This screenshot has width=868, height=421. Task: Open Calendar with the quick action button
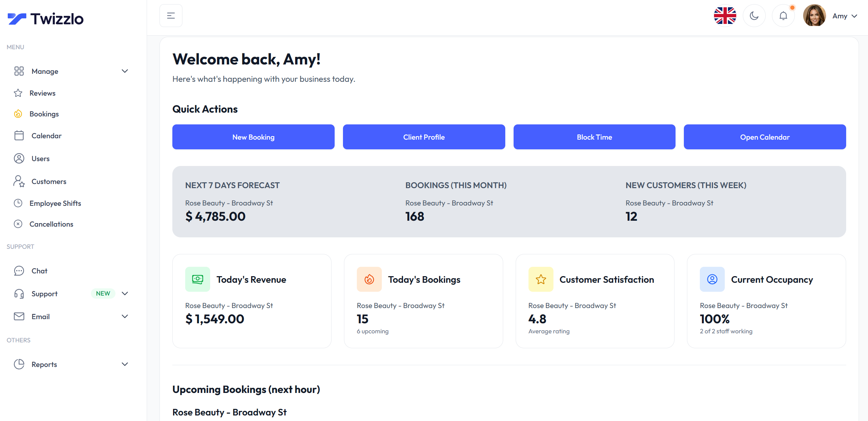click(x=765, y=137)
